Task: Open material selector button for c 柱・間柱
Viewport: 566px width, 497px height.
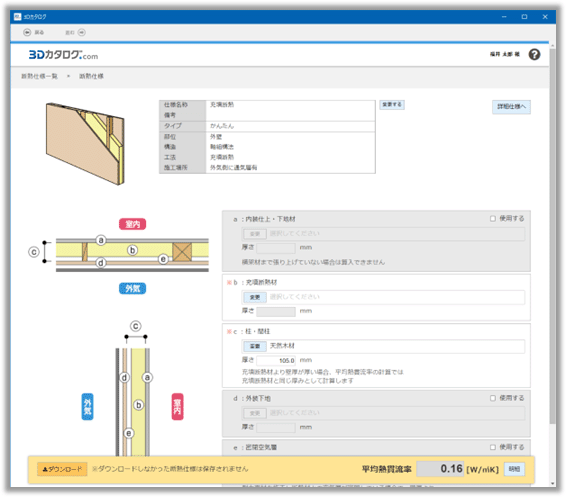Action: 255,346
